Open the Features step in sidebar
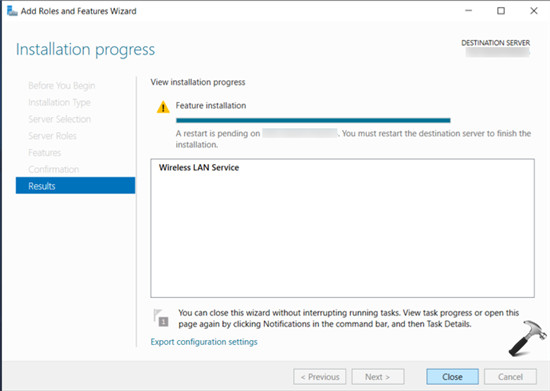This screenshot has height=391, width=550. click(45, 153)
